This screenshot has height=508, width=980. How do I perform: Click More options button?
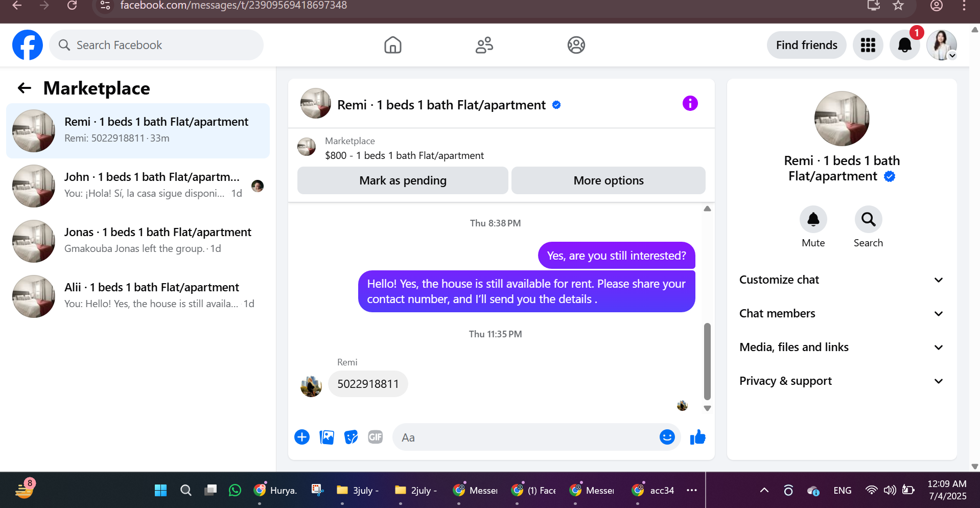[x=608, y=180]
